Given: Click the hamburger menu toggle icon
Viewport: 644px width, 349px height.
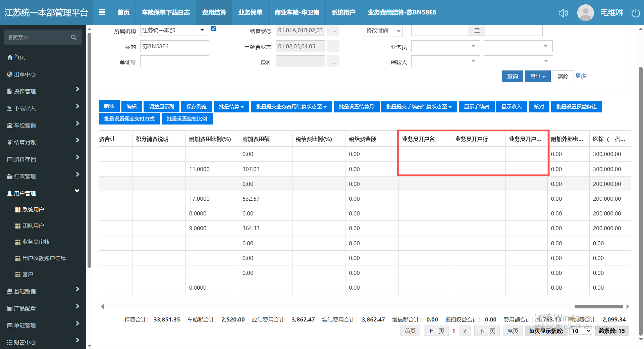Looking at the screenshot, I should point(102,12).
